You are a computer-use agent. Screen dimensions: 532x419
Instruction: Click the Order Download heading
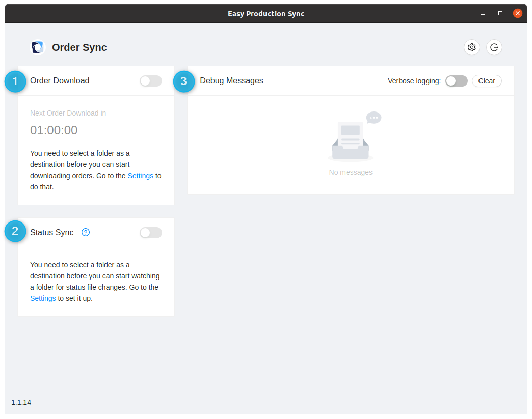click(x=60, y=80)
